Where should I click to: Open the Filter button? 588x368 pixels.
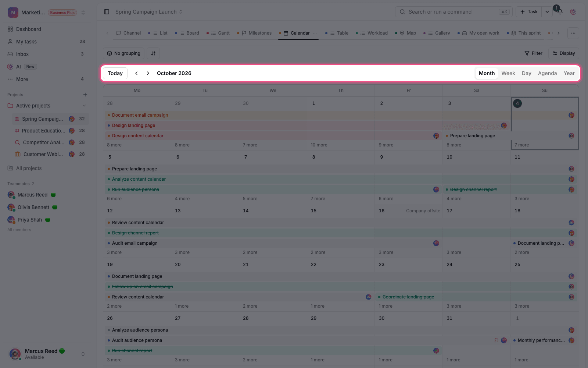pos(533,53)
